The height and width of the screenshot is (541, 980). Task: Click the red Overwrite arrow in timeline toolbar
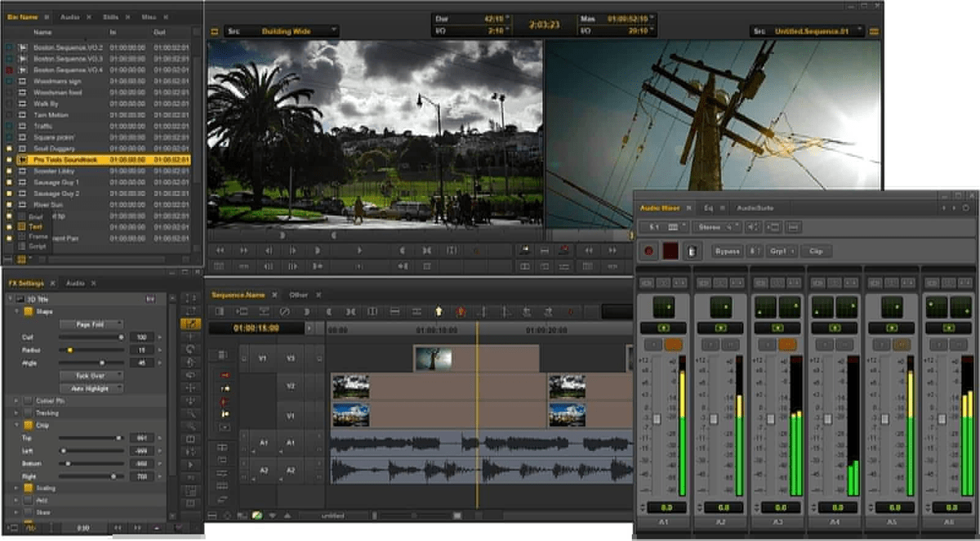[461, 312]
